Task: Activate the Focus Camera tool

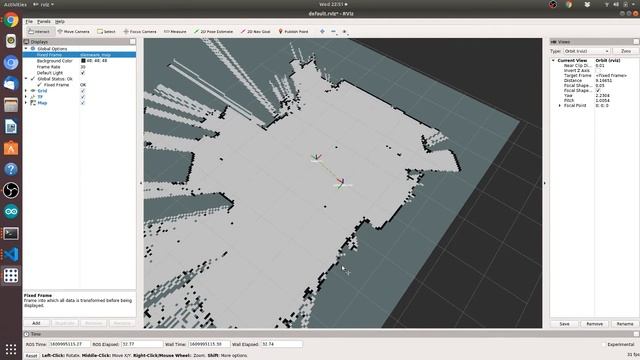Action: 140,31
